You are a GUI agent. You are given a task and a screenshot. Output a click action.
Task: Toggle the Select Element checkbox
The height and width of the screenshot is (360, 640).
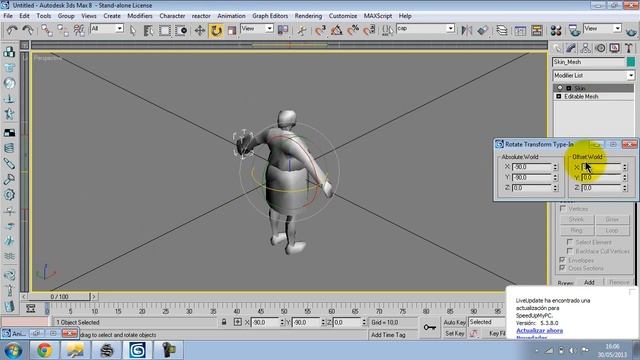(570, 242)
